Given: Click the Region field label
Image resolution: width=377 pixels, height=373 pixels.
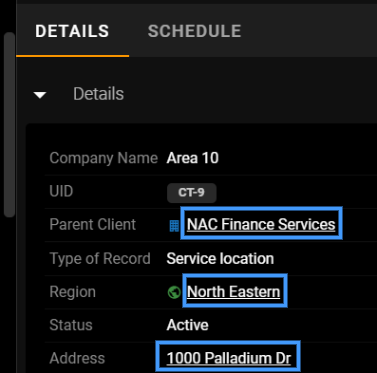Looking at the screenshot, I should 73,292.
